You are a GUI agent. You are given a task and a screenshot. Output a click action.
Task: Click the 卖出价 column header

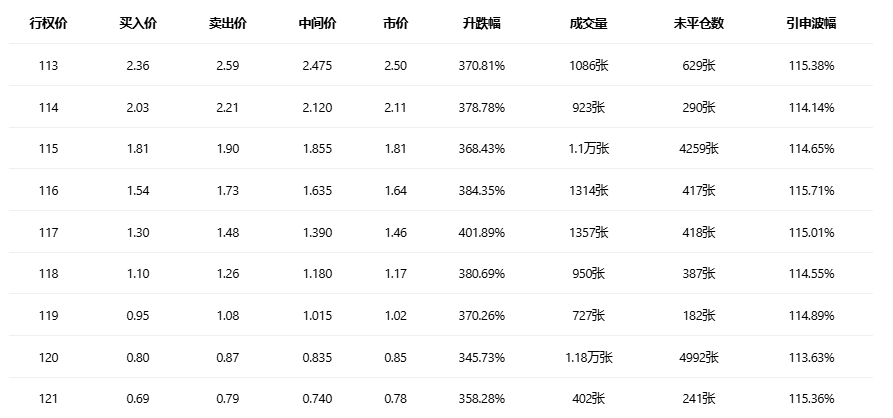228,23
